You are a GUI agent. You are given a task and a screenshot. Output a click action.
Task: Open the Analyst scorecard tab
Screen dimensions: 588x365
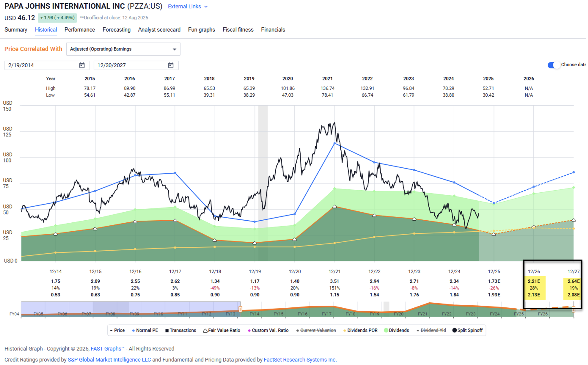pos(159,30)
